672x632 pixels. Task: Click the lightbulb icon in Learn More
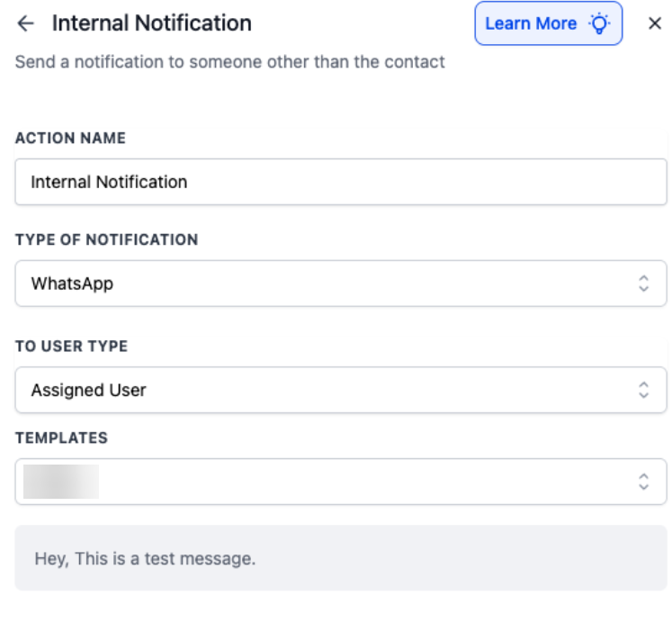point(598,23)
